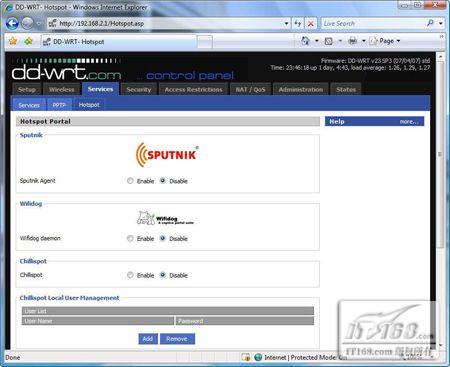
Task: Click the Remove user button
Action: (177, 339)
